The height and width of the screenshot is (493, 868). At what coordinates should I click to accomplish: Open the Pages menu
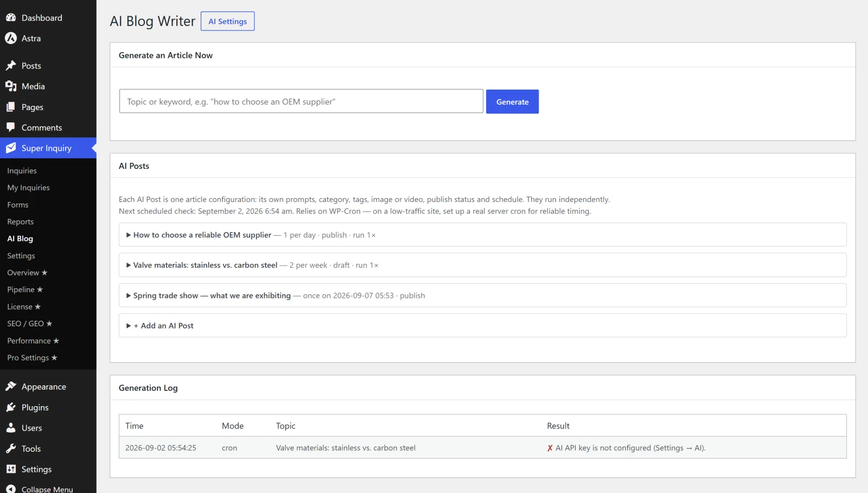(x=48, y=107)
